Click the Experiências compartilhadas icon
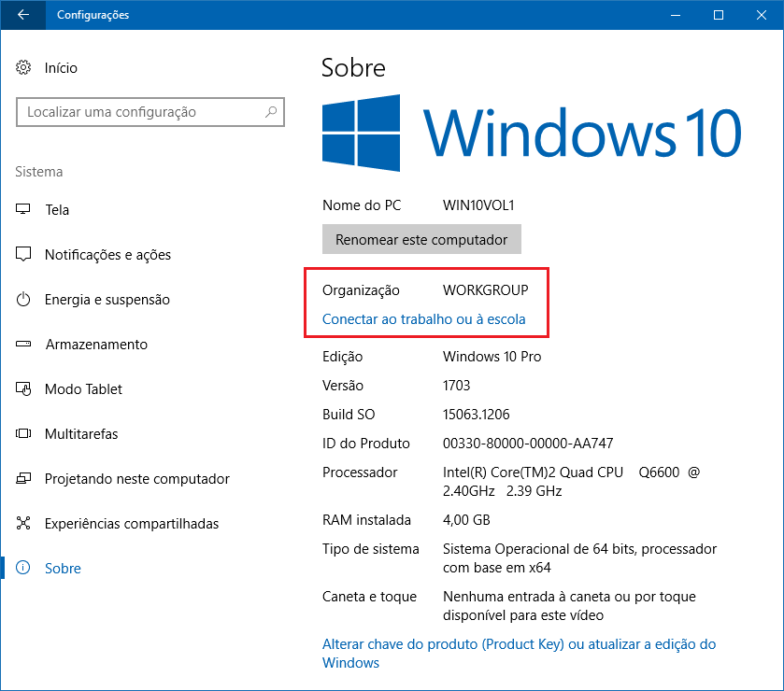The image size is (784, 691). point(23,523)
